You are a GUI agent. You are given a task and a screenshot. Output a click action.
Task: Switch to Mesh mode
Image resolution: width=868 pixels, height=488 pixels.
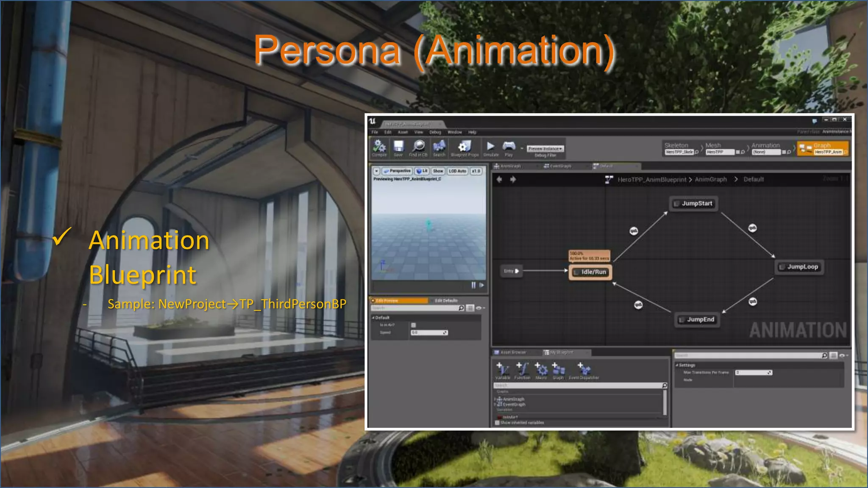tap(725, 149)
